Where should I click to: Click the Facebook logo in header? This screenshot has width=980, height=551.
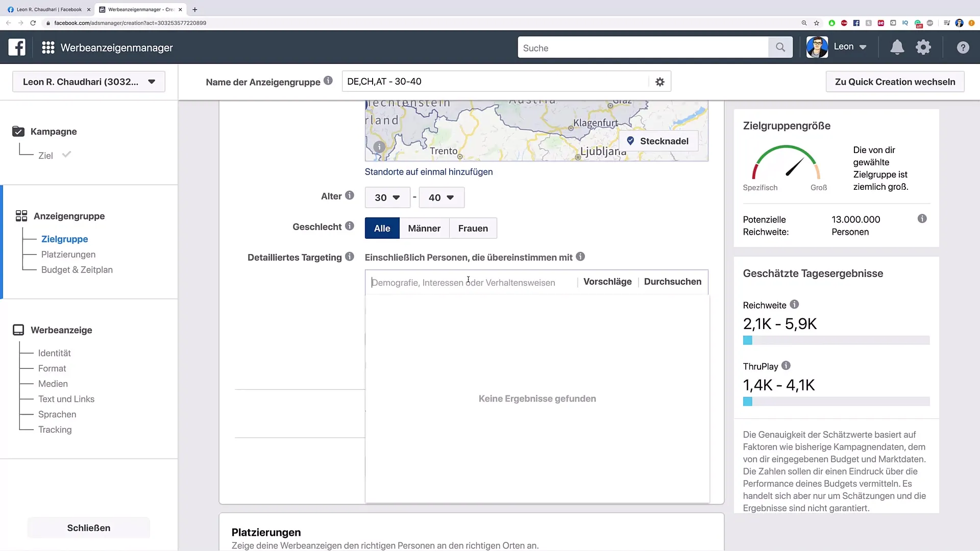17,47
